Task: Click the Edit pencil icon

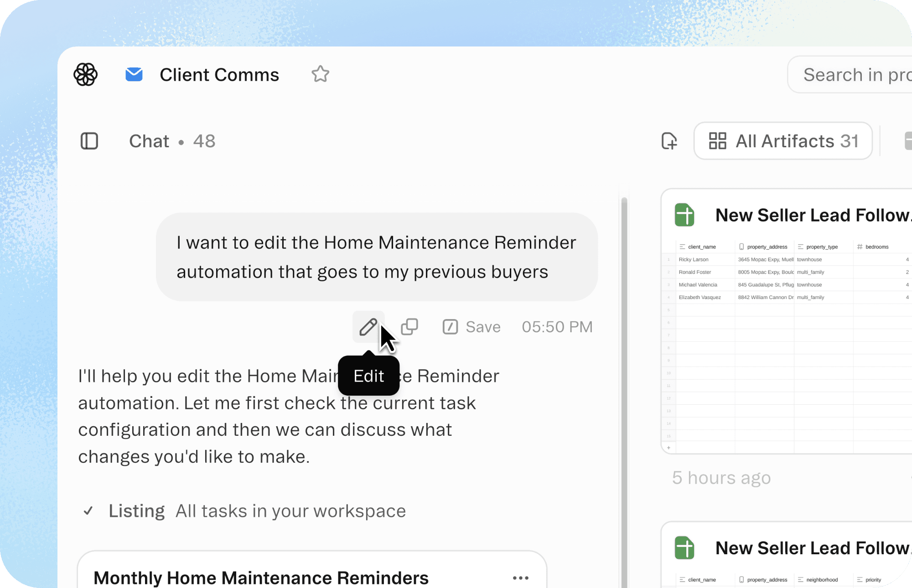Action: pos(368,327)
